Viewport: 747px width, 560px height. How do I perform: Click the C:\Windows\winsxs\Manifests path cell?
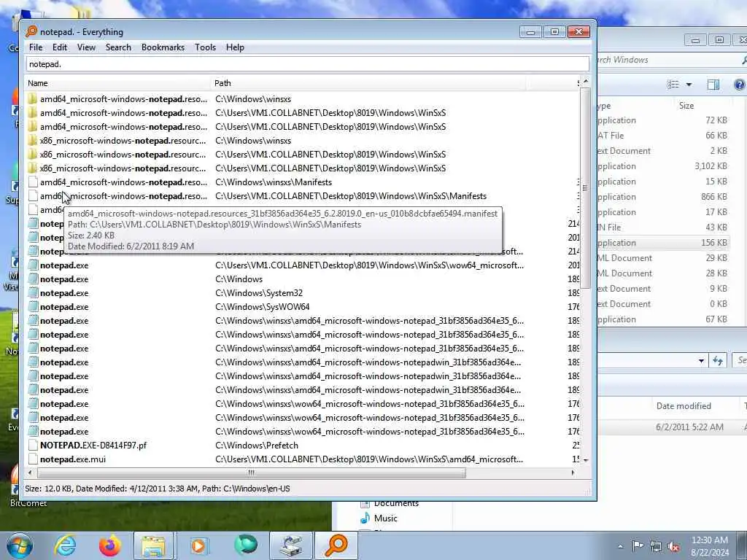[x=274, y=182]
